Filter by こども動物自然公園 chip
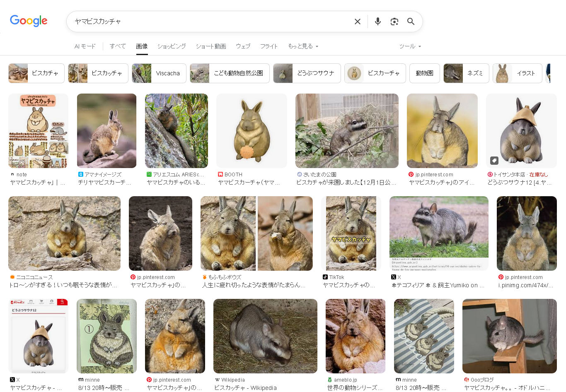Viewport: 566px width, 392px height. coord(230,73)
